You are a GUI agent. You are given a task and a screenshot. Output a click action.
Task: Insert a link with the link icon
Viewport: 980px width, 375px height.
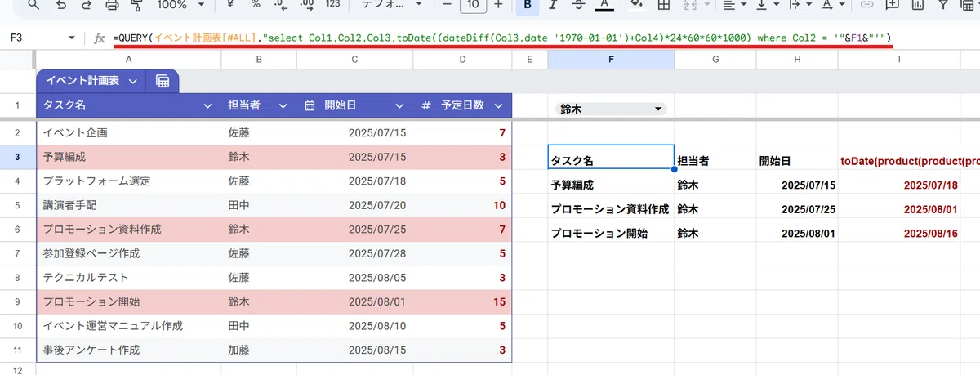click(868, 4)
